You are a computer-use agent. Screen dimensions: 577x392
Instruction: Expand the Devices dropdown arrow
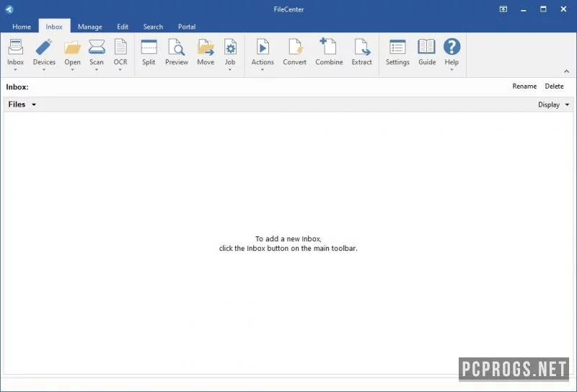[44, 69]
